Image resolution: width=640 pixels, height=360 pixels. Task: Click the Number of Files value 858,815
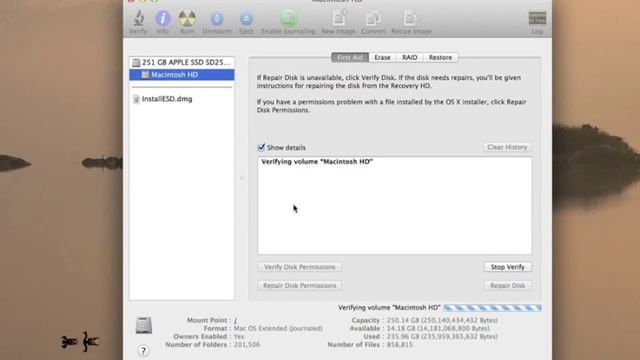click(400, 345)
